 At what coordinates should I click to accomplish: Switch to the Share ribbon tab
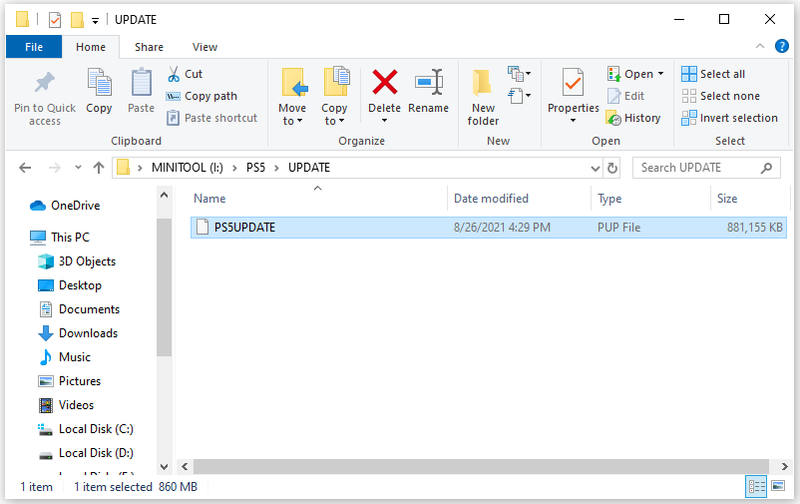tap(149, 47)
